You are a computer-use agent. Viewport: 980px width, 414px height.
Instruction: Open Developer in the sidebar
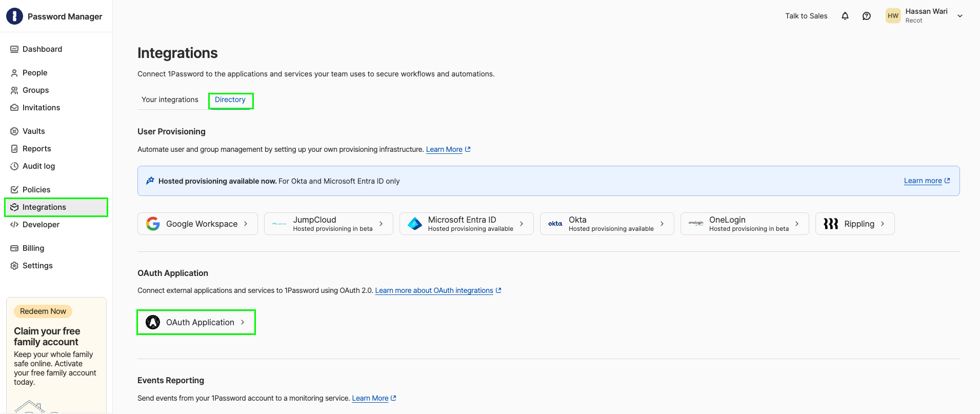pos(56,225)
